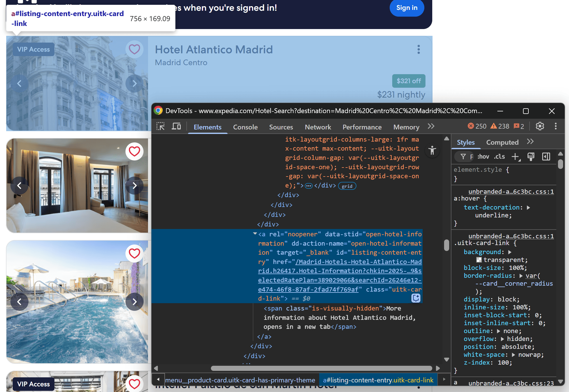The width and height of the screenshot is (569, 392).
Task: Open DevTools settings gear
Action: point(540,126)
